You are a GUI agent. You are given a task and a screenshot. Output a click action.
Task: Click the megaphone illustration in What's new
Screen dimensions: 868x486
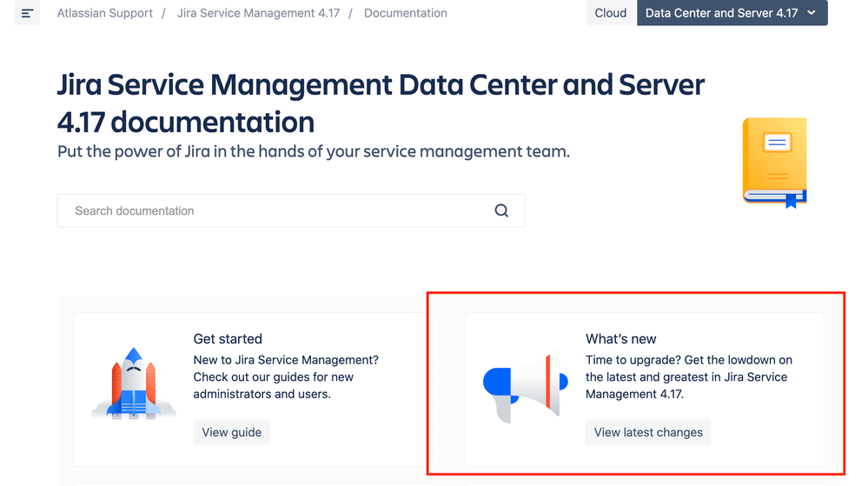pos(526,386)
